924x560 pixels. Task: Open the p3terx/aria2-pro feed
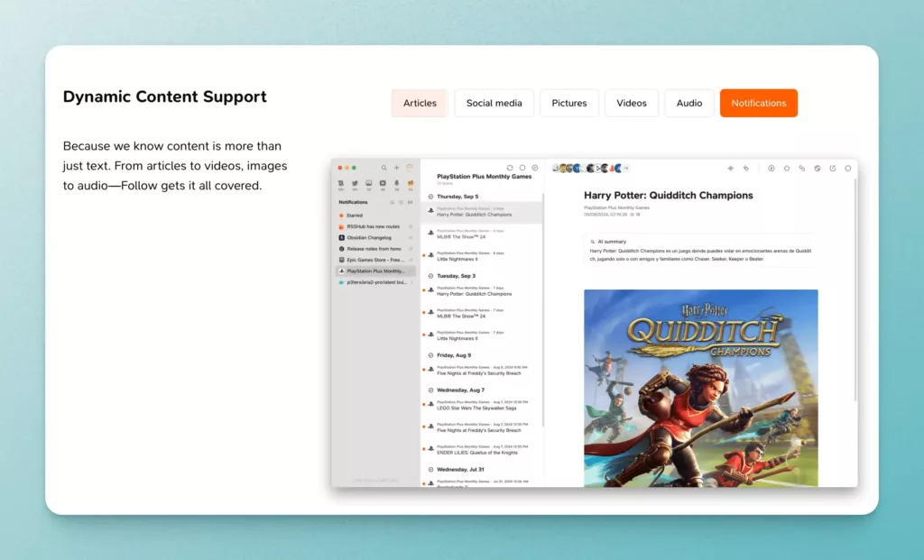(375, 282)
